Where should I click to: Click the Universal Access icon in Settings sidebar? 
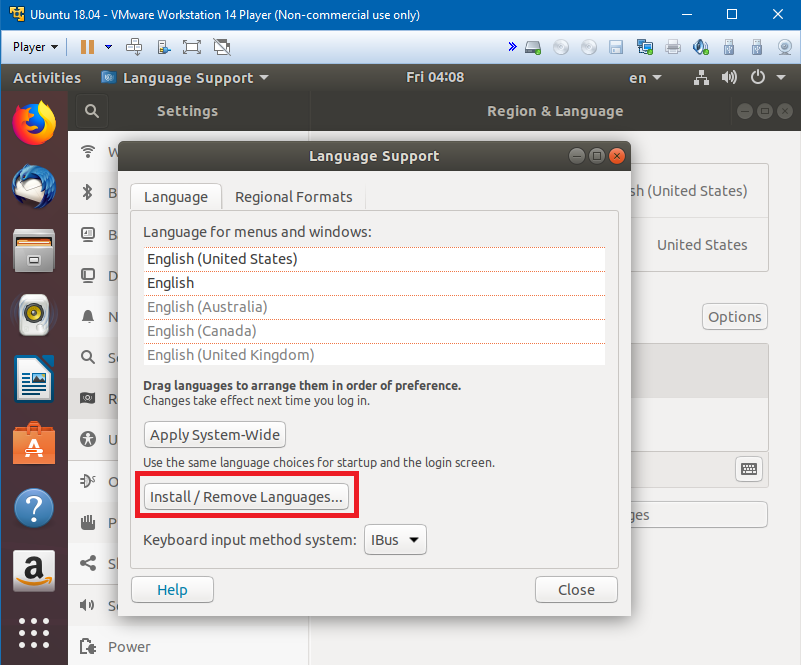[88, 439]
